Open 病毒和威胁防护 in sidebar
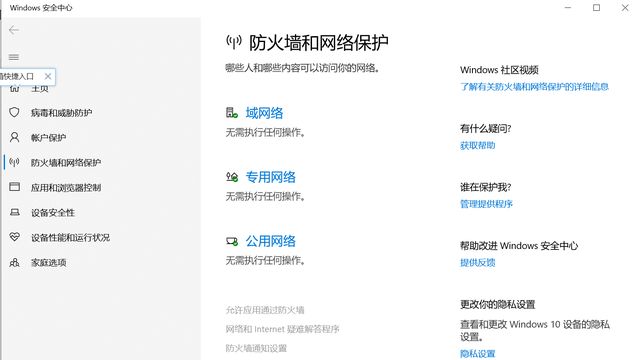 click(x=62, y=113)
